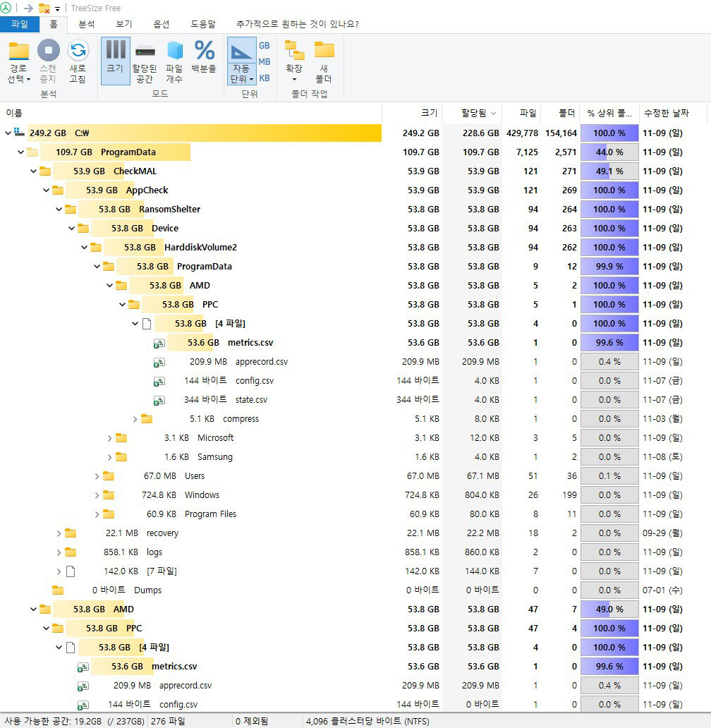711x728 pixels.
Task: Click the TreeSize app icon in the title bar
Action: pyautogui.click(x=6, y=8)
